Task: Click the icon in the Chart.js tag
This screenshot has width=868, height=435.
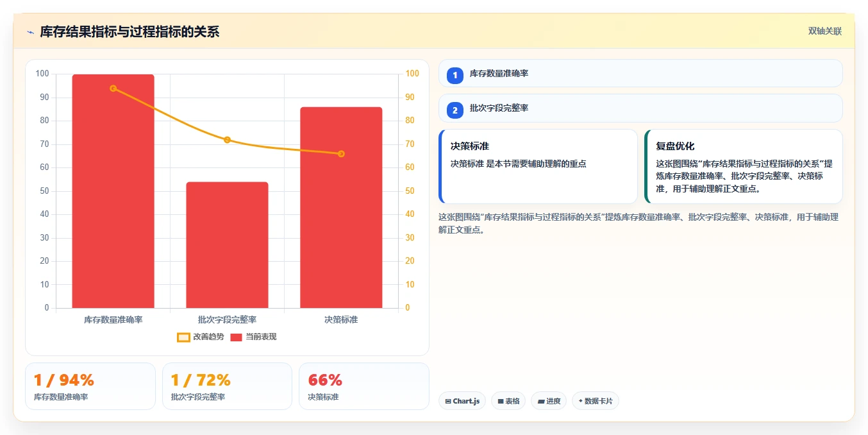Action: click(448, 402)
